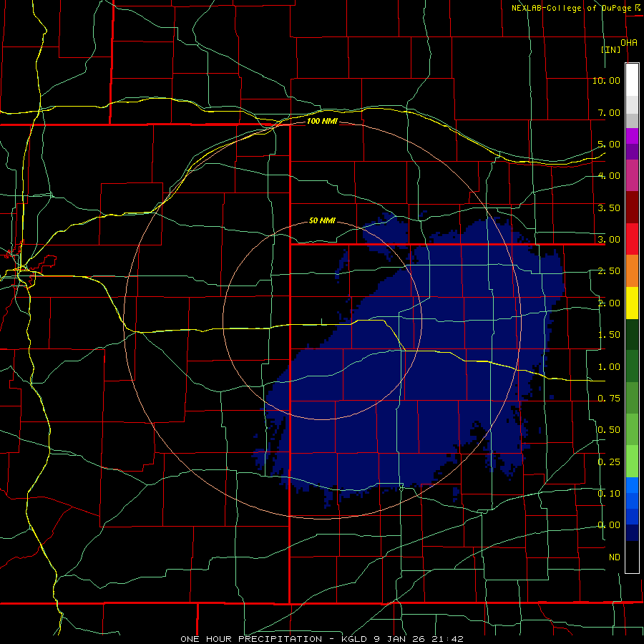Select the white swatch atop the color bar
Viewport: 644px width, 644px height.
[x=632, y=80]
